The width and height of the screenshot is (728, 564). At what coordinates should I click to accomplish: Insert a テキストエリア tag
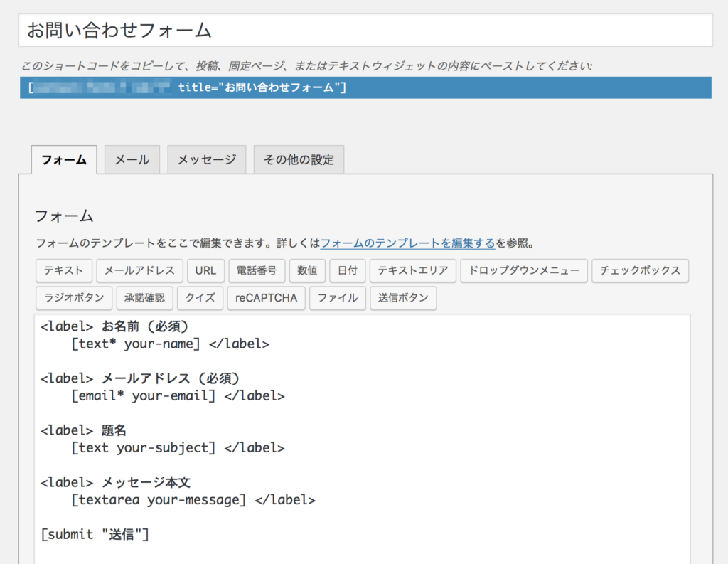coord(413,270)
